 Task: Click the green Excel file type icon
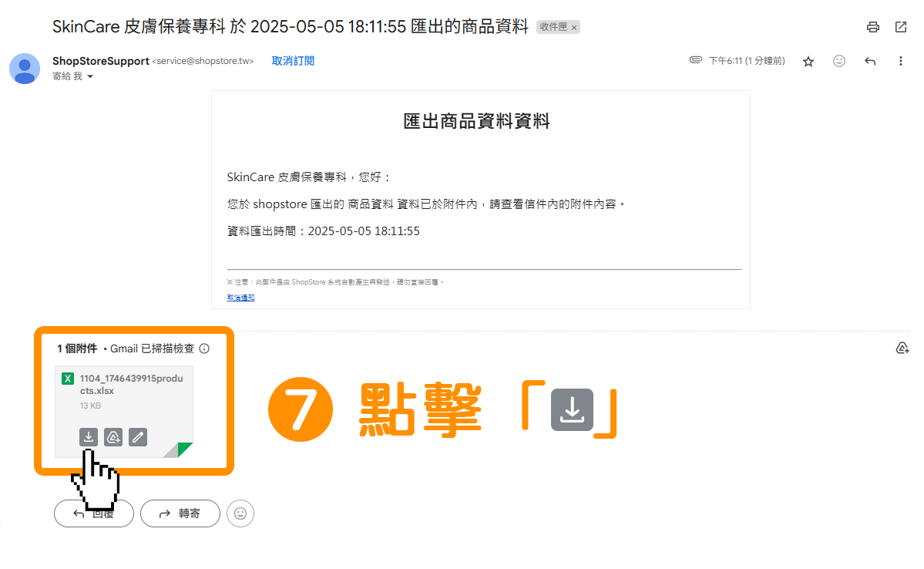pyautogui.click(x=68, y=379)
